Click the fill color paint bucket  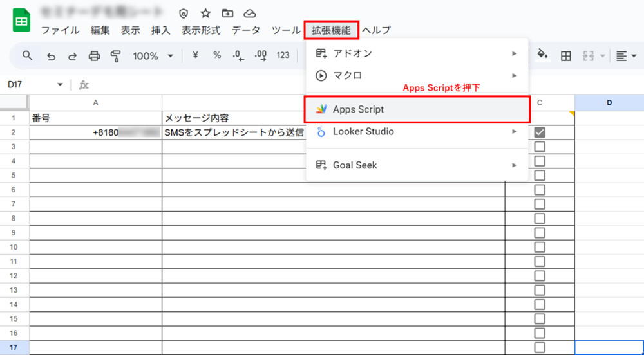[x=542, y=55]
